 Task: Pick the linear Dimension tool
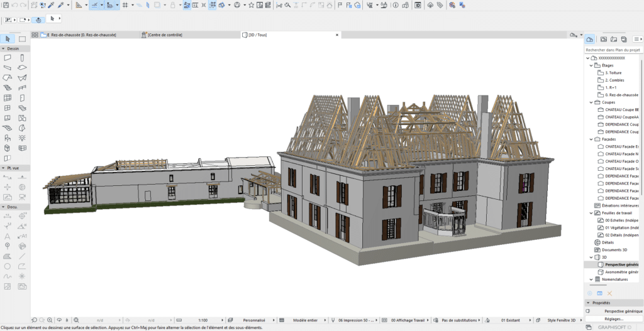coord(8,216)
